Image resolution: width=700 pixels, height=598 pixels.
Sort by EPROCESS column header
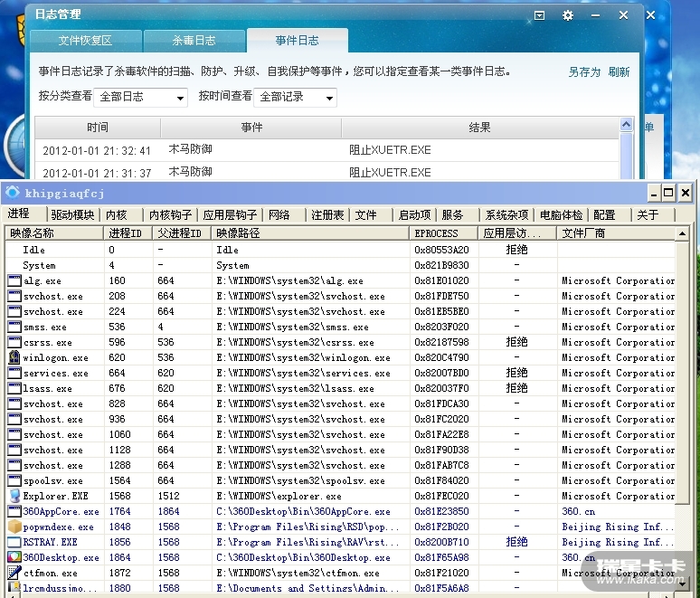click(444, 233)
